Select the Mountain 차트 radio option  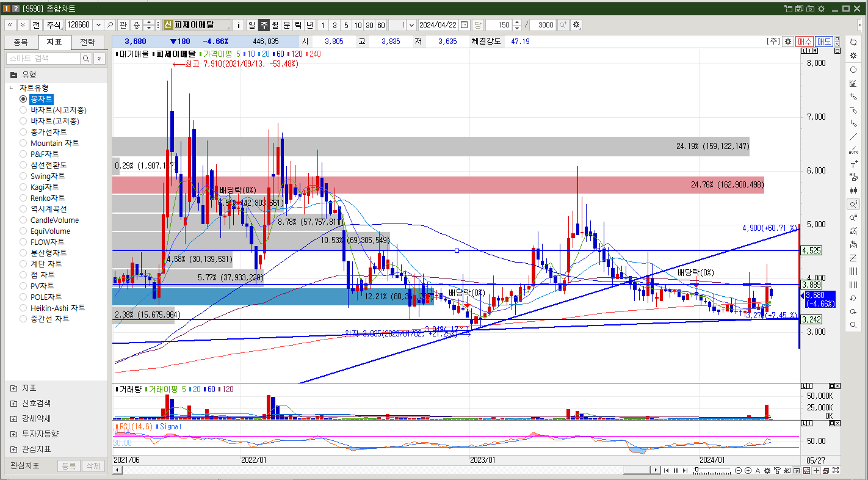pyautogui.click(x=23, y=143)
